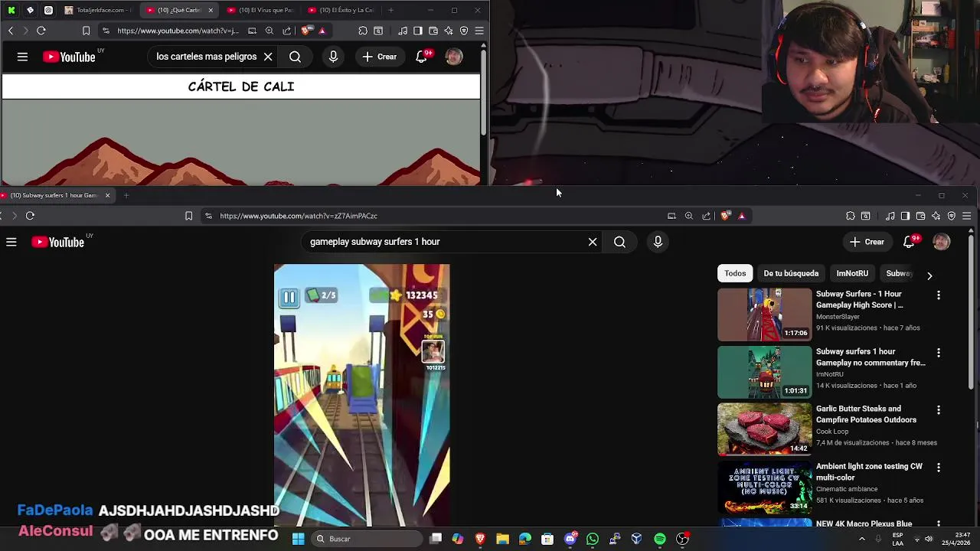Reload the Subway Surfers page in bottom window
980x551 pixels.
30,216
